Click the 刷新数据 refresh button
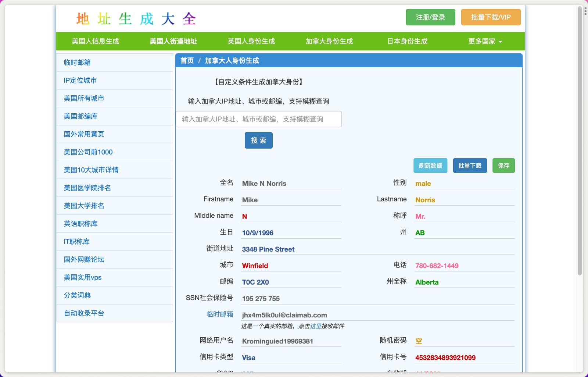This screenshot has height=377, width=588. tap(430, 166)
